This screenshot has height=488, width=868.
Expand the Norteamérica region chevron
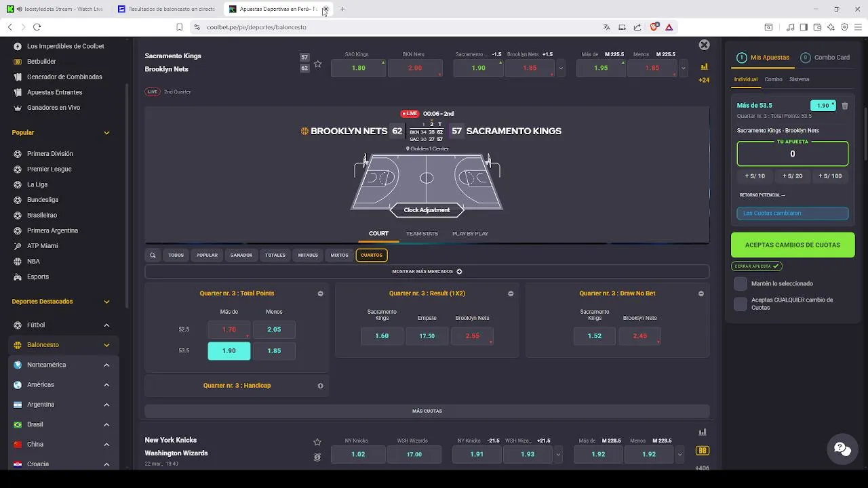pyautogui.click(x=106, y=365)
